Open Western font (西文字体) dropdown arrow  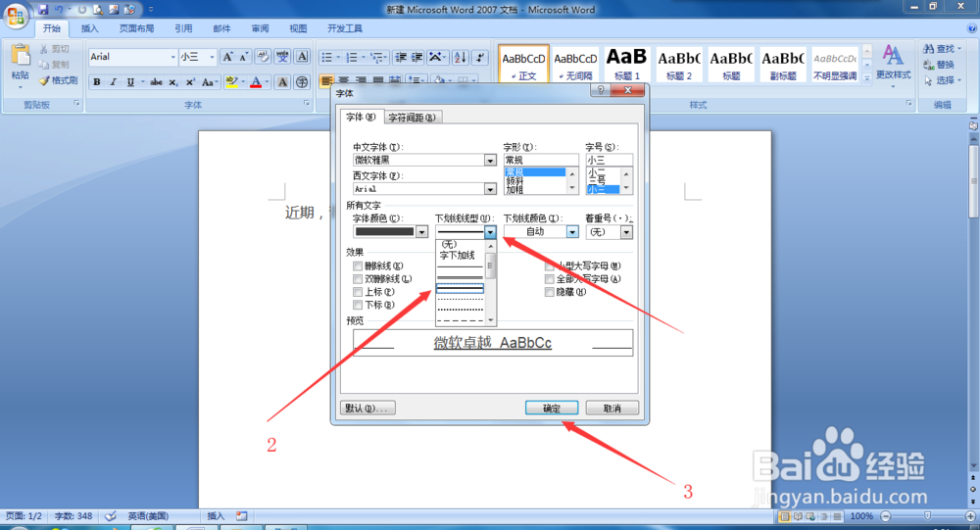pos(491,189)
